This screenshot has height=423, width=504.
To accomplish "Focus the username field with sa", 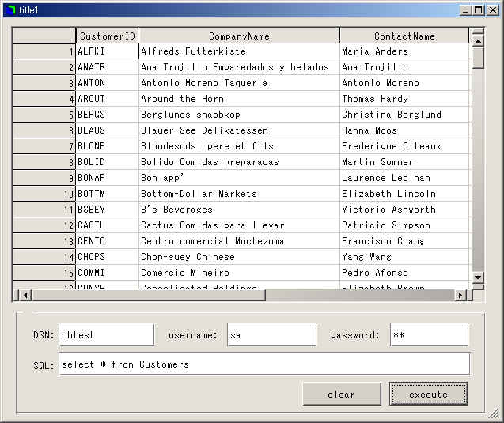I will (271, 334).
